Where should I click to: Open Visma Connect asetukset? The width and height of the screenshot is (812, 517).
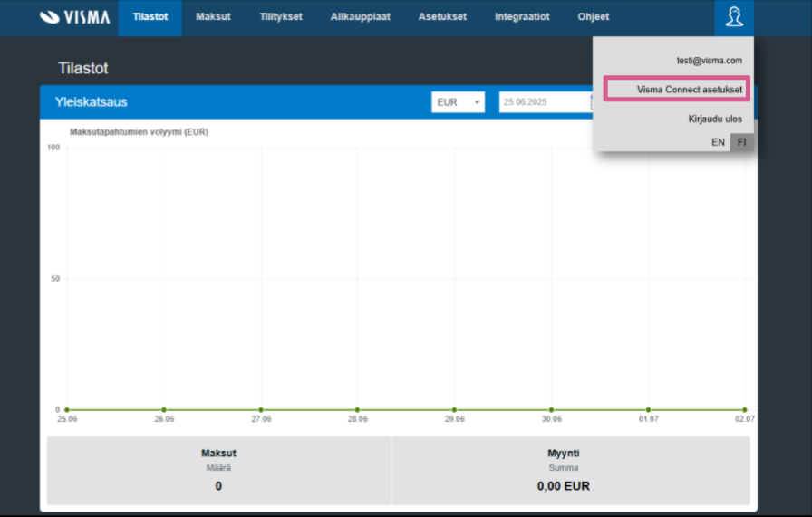(x=689, y=90)
